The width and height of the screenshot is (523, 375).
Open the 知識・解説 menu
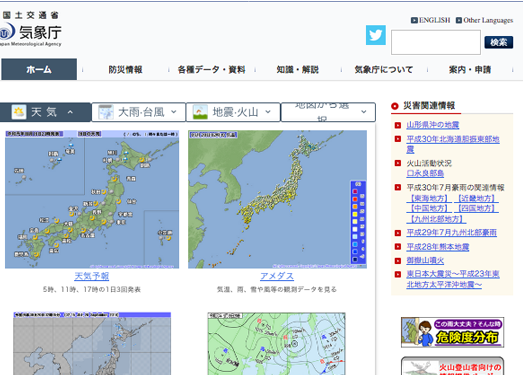(x=298, y=69)
